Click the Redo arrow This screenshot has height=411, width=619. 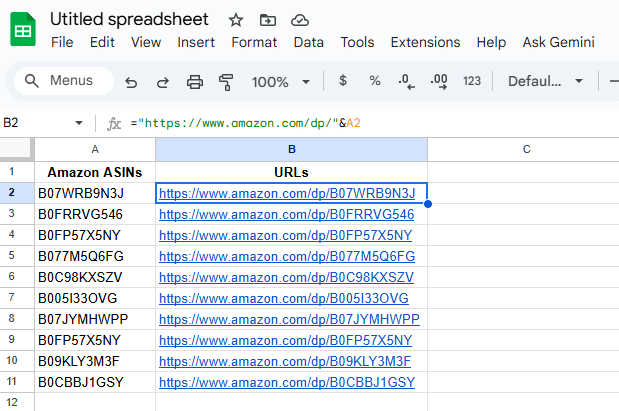point(162,82)
